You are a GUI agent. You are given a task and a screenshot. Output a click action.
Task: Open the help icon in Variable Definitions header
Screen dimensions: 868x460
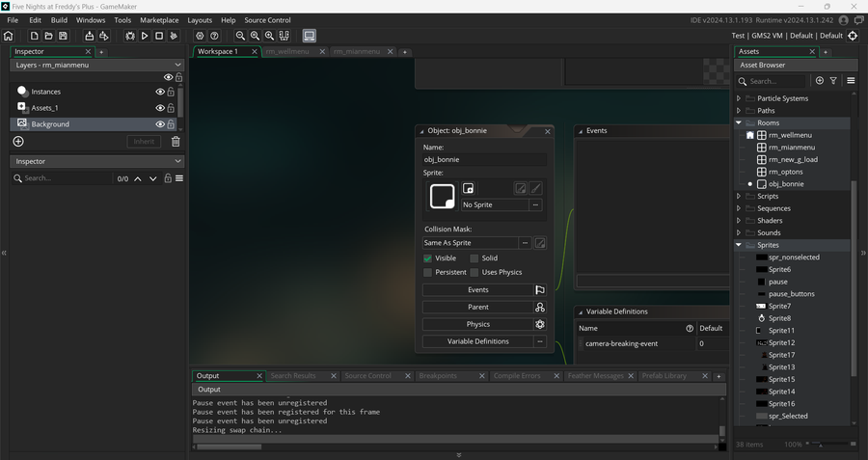coord(690,328)
